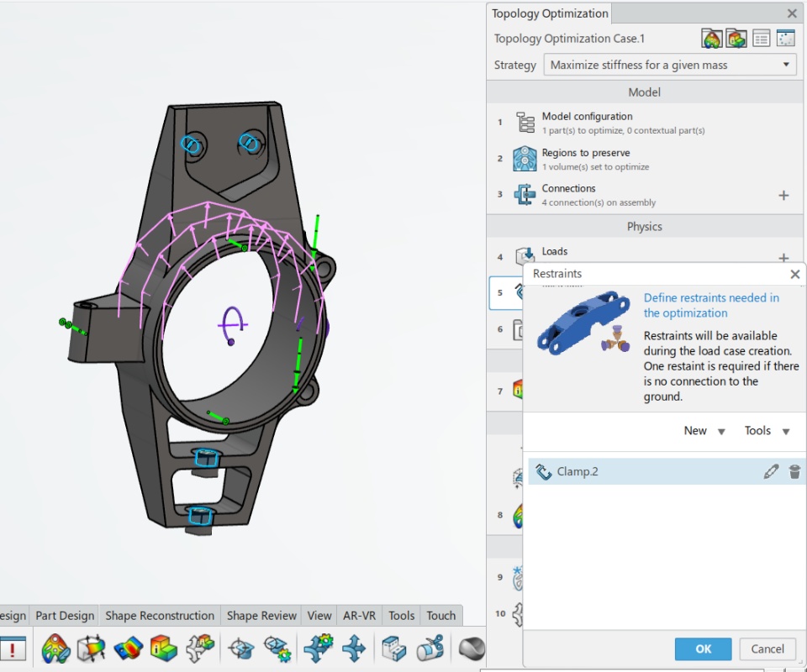Add a new connection with plus icon
Screen dimensions: 807x672
tap(783, 195)
